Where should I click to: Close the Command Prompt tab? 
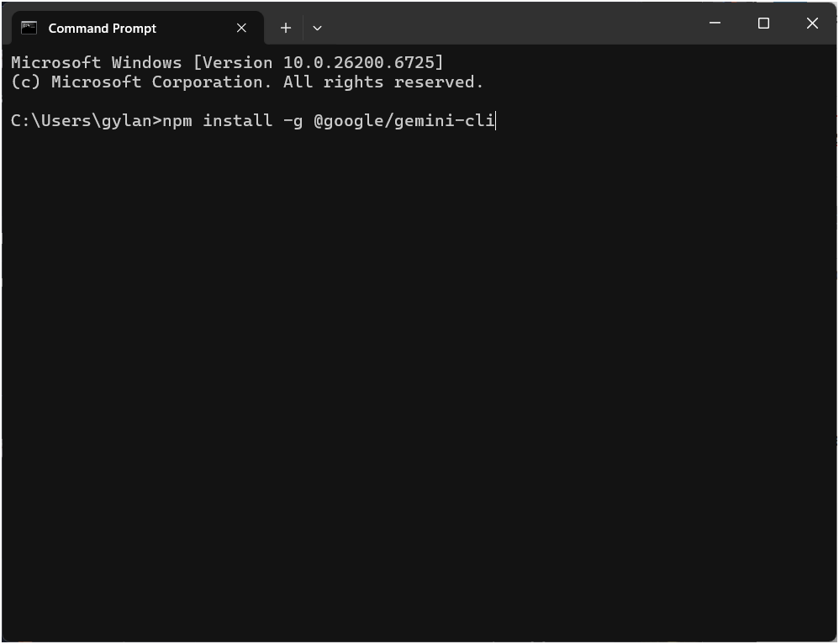(x=241, y=28)
